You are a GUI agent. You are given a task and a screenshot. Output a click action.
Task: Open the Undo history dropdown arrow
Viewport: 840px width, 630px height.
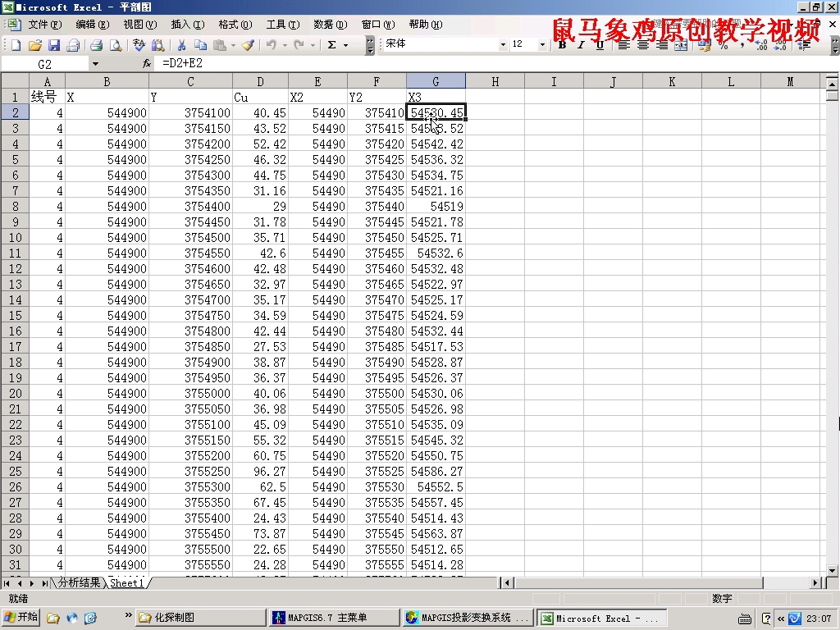click(285, 46)
